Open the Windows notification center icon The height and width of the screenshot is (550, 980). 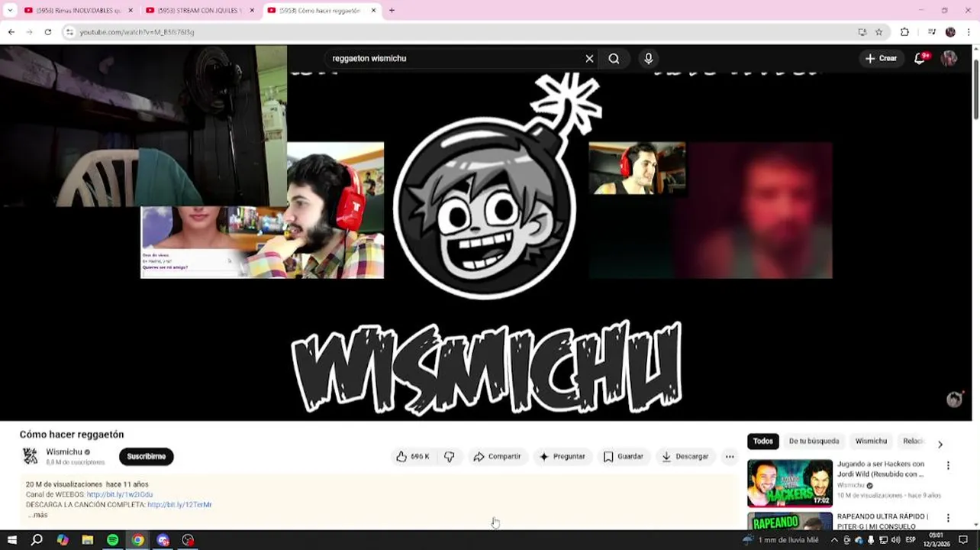click(x=964, y=540)
